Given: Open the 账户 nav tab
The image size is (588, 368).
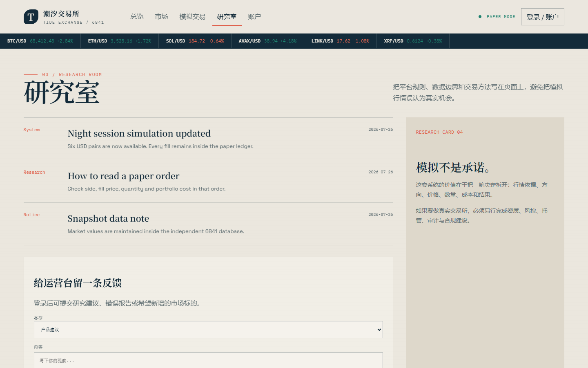Looking at the screenshot, I should 254,17.
